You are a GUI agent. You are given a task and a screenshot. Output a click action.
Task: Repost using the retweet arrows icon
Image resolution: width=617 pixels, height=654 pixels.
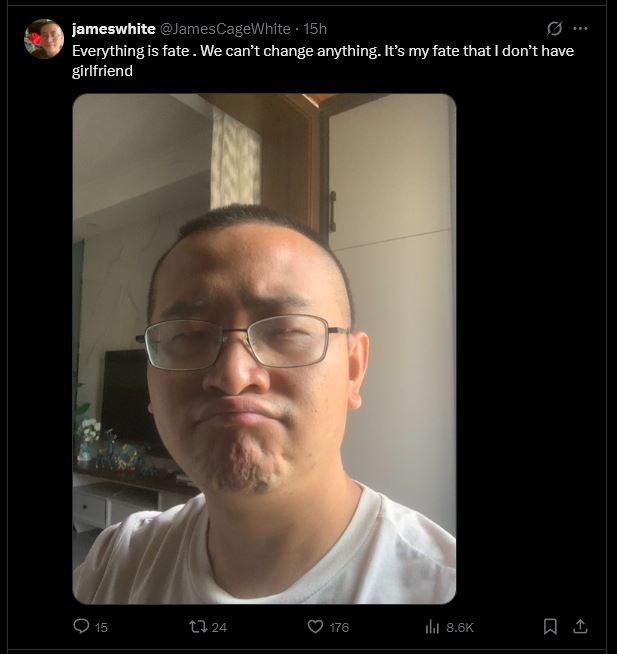[x=198, y=626]
